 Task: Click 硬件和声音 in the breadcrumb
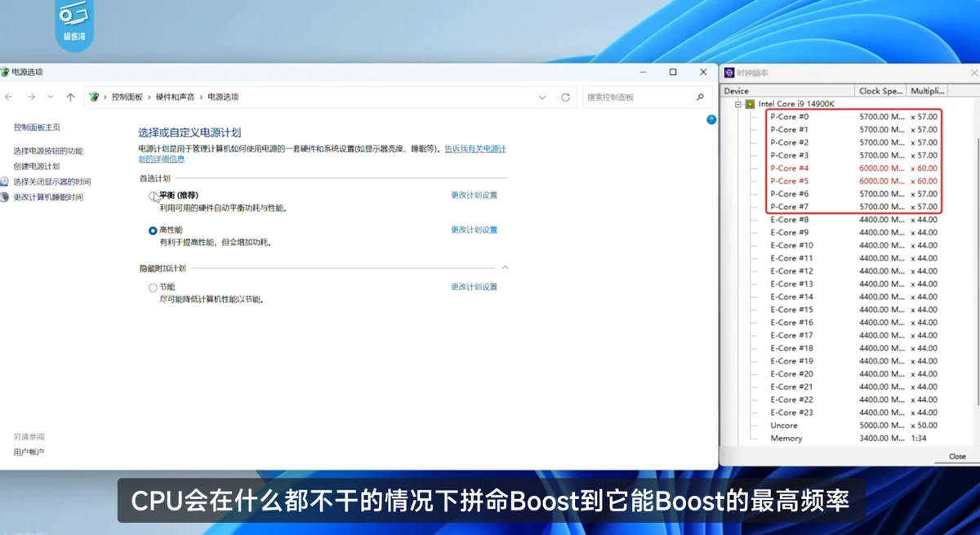pyautogui.click(x=175, y=97)
